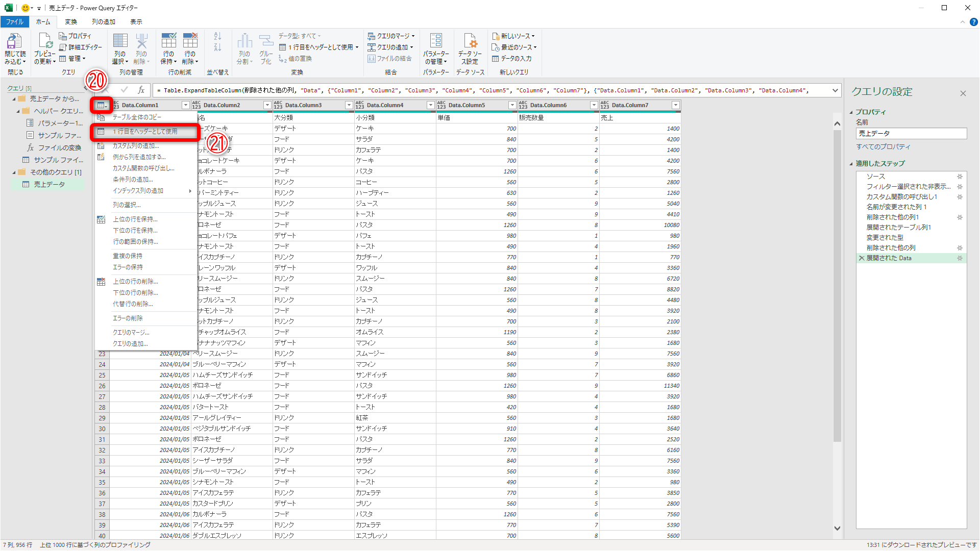Select 1行目をヘッダーとして使用 in context menu

click(145, 132)
